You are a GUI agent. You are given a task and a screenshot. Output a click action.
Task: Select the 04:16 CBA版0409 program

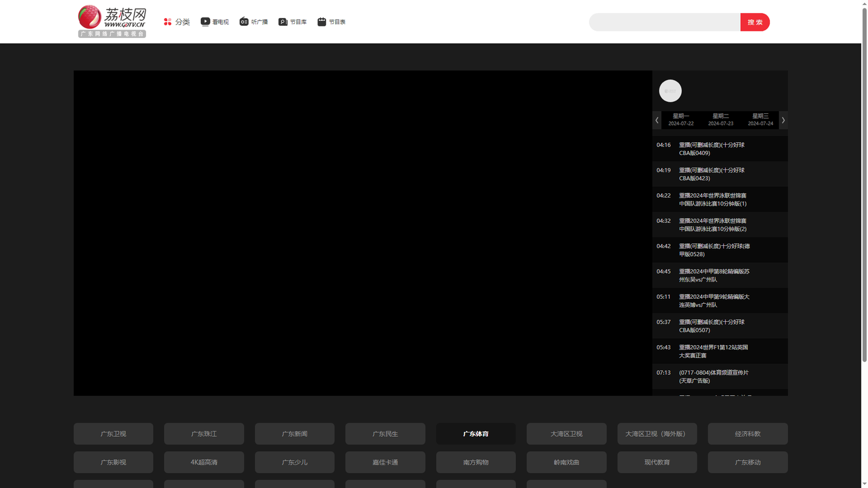coord(720,149)
